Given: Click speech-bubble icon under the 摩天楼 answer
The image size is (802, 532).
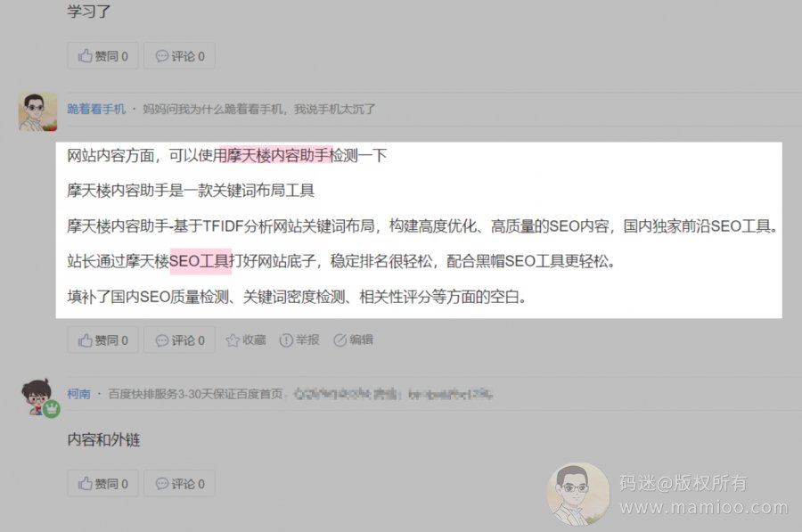Looking at the screenshot, I should tap(161, 340).
